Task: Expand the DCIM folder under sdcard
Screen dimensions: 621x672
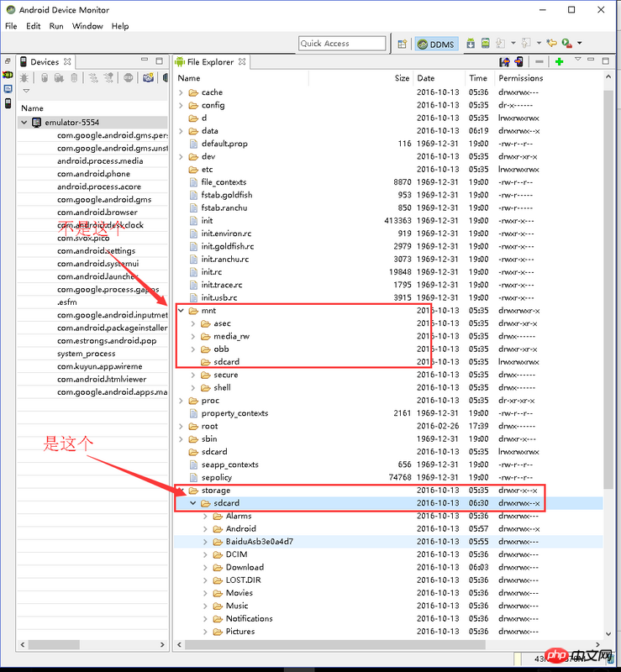Action: (x=207, y=554)
